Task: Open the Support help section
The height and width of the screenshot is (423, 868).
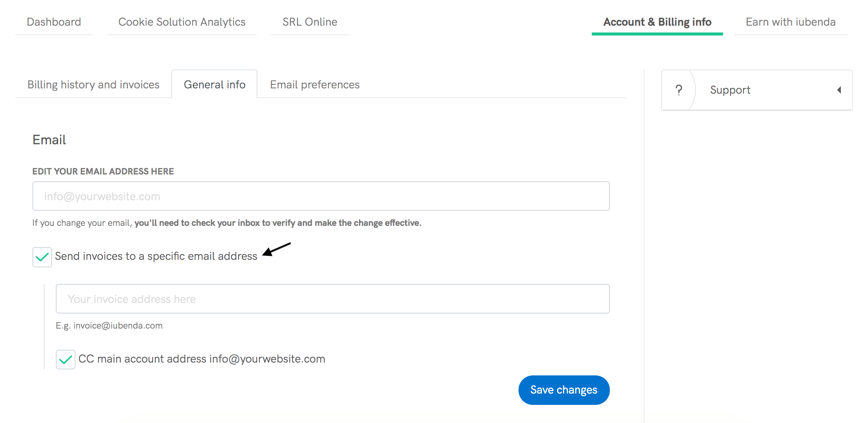Action: coord(730,90)
